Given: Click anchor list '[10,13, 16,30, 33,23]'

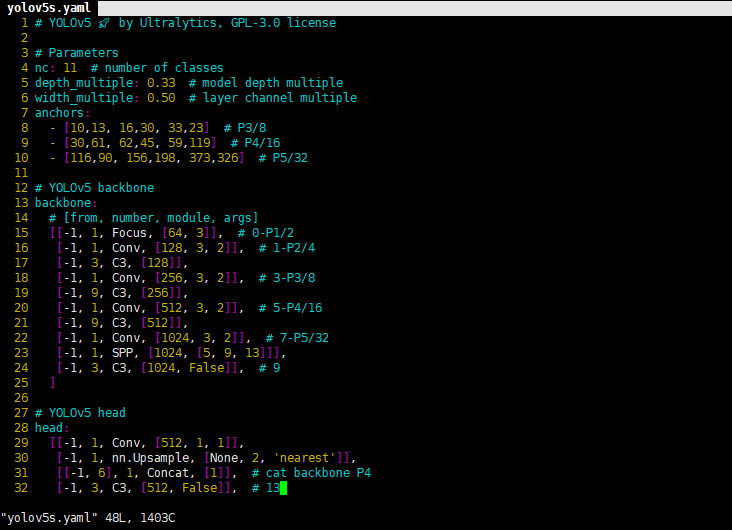Looking at the screenshot, I should tap(136, 127).
